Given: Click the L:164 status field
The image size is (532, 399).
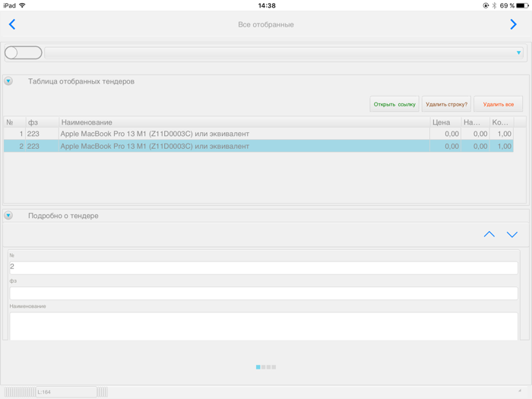Looking at the screenshot, I should point(66,392).
